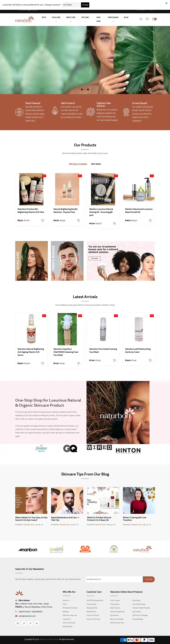170x644 pixels.
Task: Add Naturbon Premium Bio Brightening pack to cart
Action: [43, 220]
